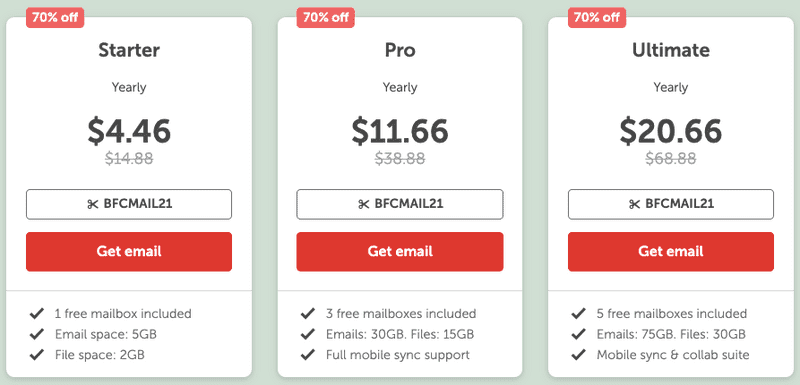Get email for the Pro plan
This screenshot has height=385, width=800.
coord(400,251)
